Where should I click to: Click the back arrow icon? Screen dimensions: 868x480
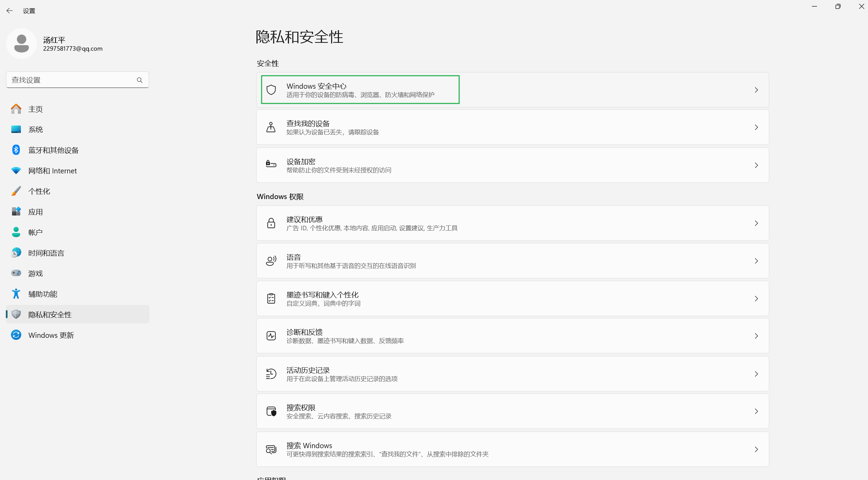(x=10, y=11)
